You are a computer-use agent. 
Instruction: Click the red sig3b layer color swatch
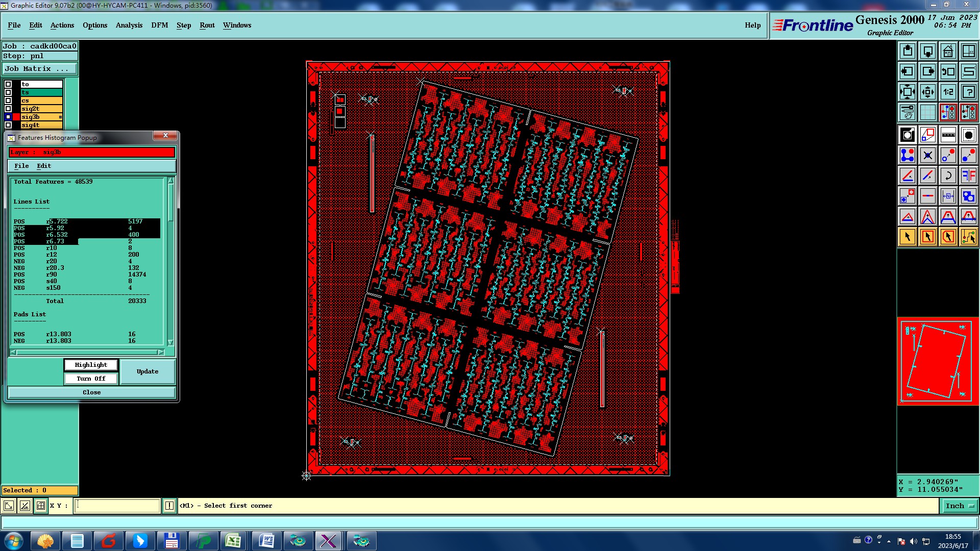(16, 117)
